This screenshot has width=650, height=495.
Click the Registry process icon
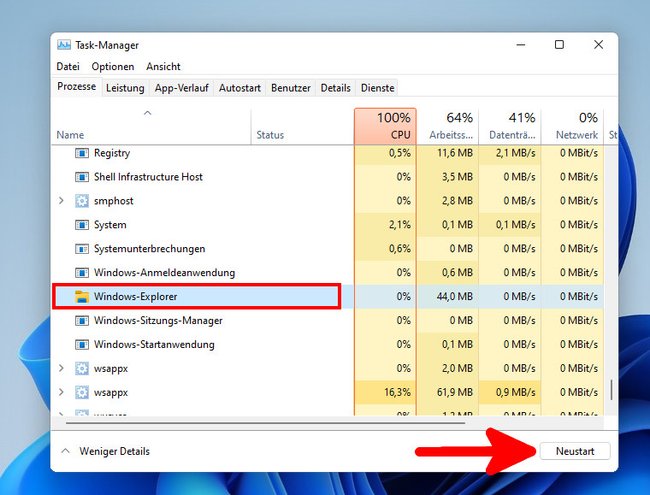(x=82, y=153)
